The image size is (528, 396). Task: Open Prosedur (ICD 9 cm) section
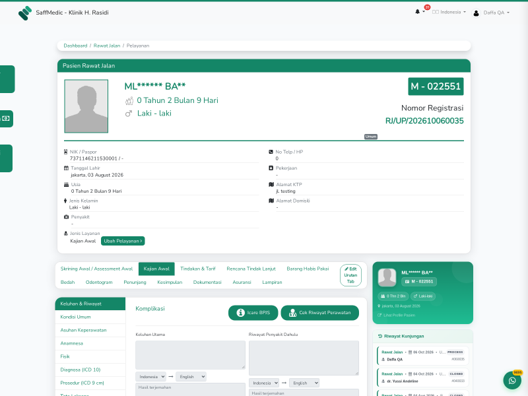90,383
